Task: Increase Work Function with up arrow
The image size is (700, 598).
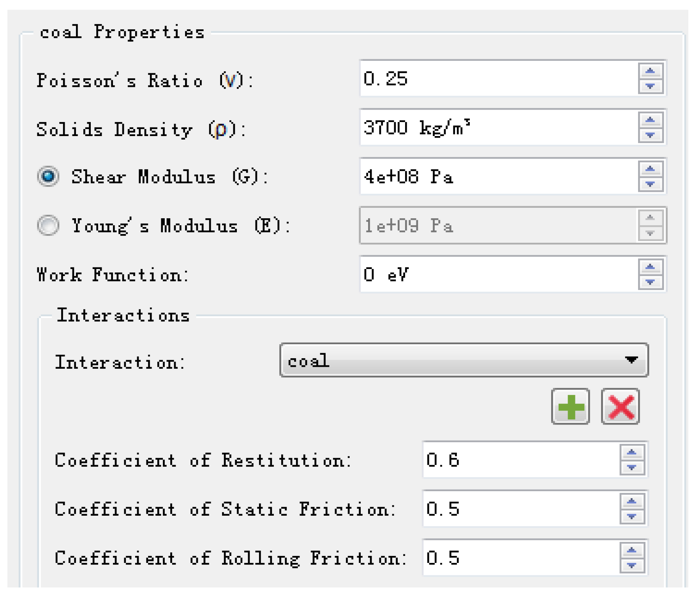Action: (650, 267)
